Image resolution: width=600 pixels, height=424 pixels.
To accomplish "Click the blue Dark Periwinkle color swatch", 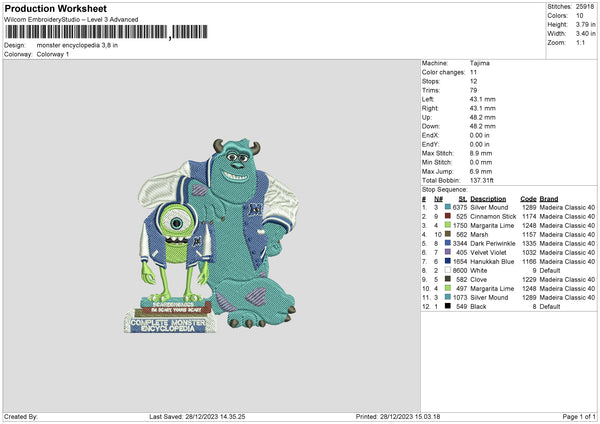I will click(x=448, y=243).
